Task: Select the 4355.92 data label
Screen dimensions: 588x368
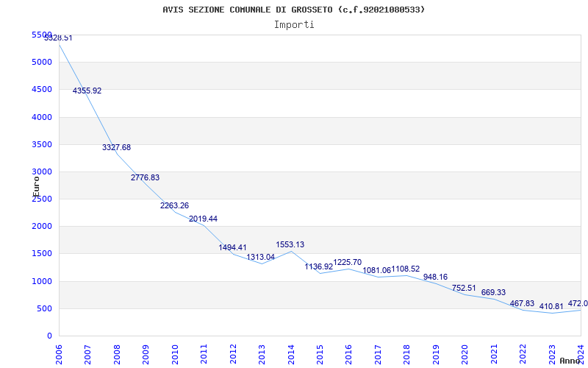Action: tap(87, 91)
